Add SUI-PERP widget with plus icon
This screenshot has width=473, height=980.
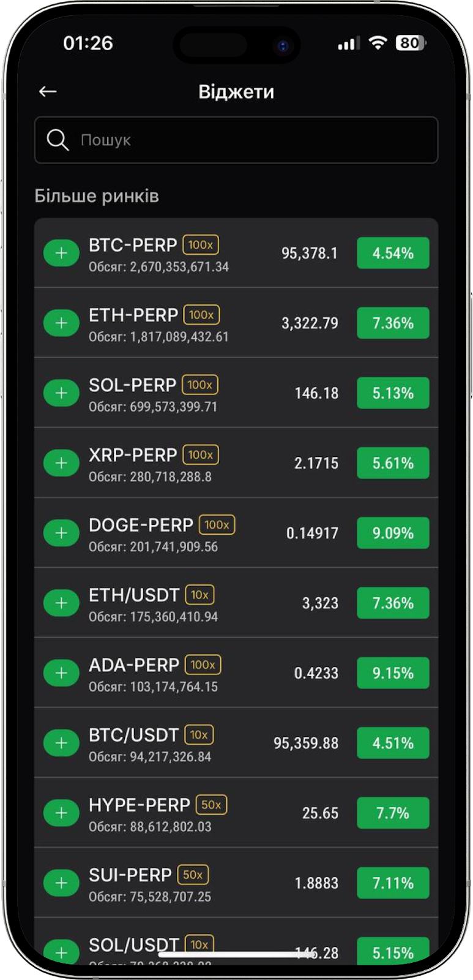coord(61,883)
